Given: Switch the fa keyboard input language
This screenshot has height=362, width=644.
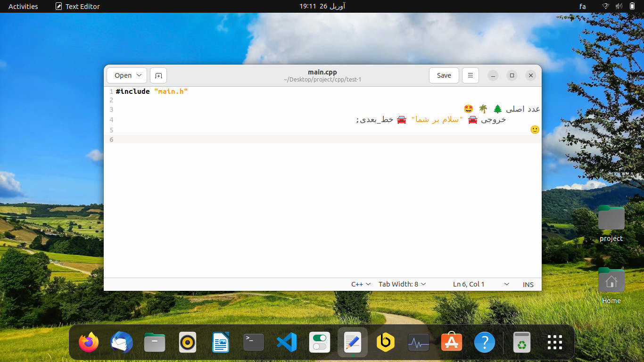Looking at the screenshot, I should 582,7.
